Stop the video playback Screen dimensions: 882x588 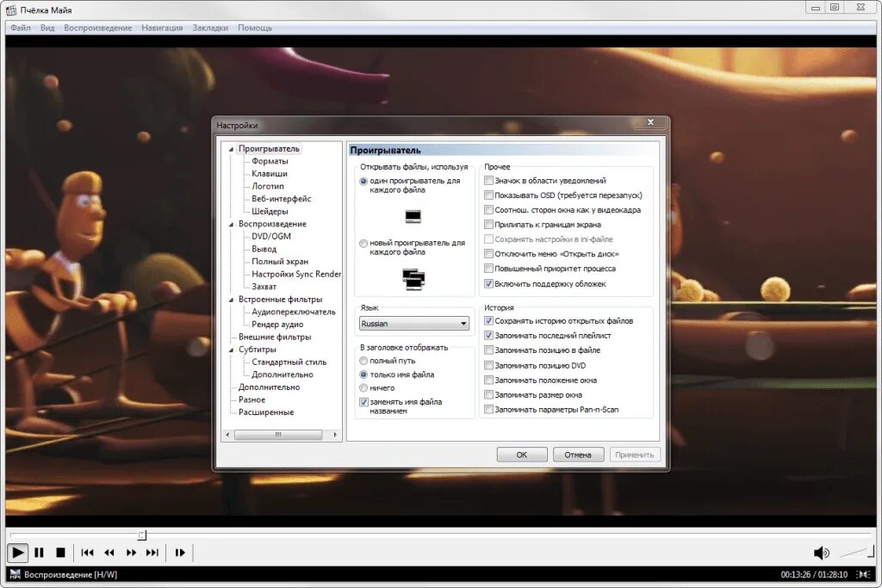[x=61, y=553]
